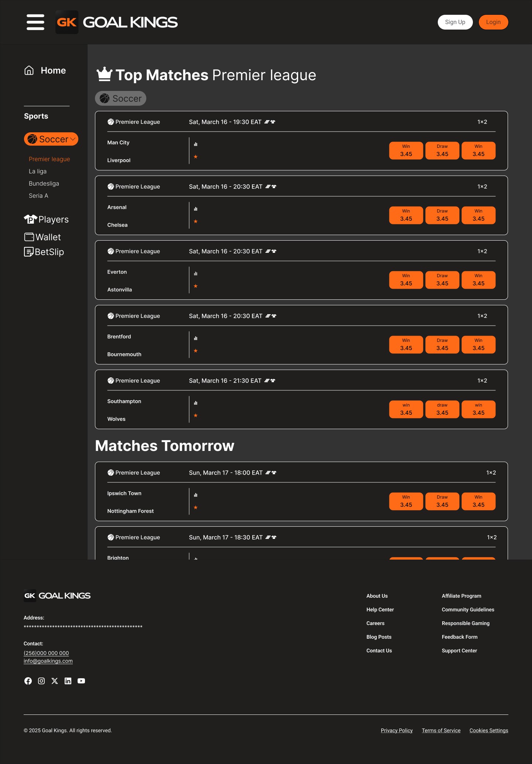Bet on Astonvilla away Win 3.45
The width and height of the screenshot is (532, 764).
pyautogui.click(x=478, y=280)
